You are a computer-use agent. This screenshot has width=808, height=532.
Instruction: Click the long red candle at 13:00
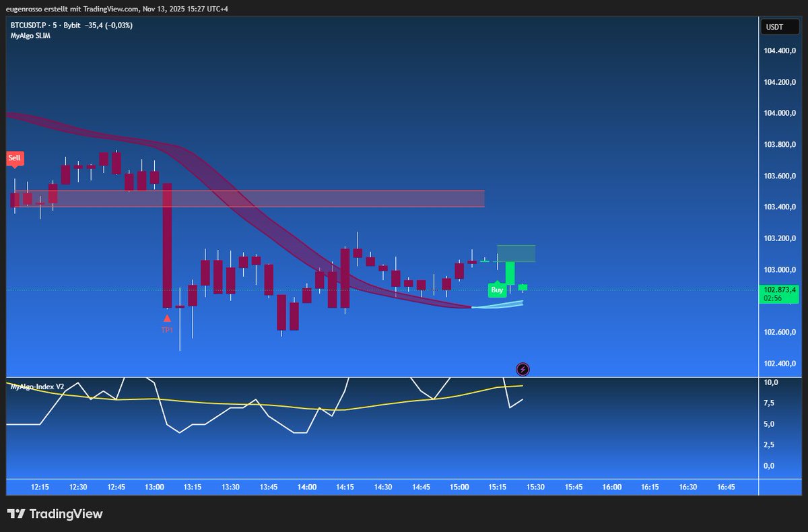(167, 245)
